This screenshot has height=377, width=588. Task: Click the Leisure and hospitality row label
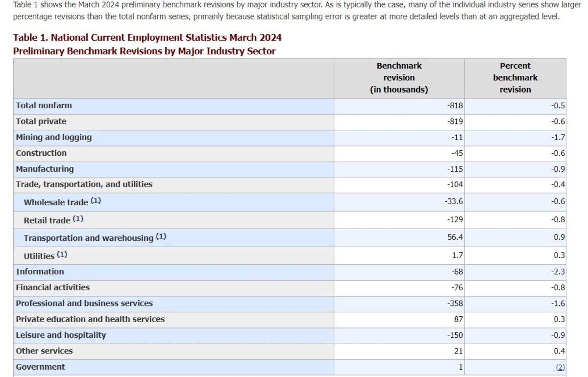(61, 335)
